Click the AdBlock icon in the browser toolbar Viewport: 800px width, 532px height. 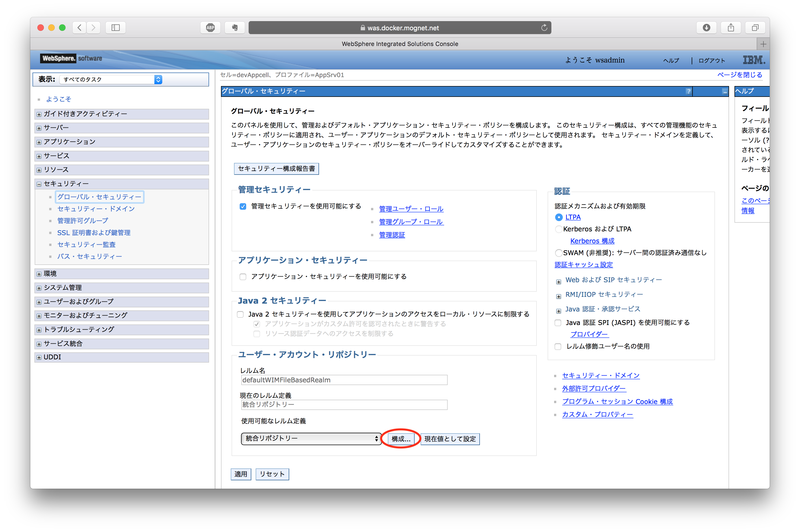coord(210,28)
